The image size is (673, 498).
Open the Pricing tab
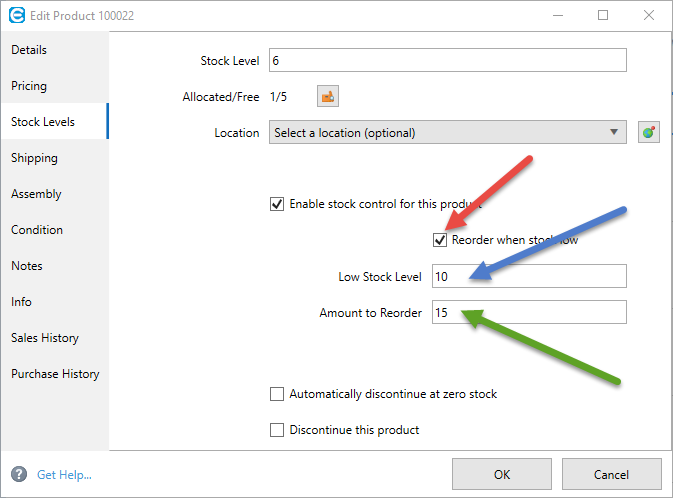(29, 86)
